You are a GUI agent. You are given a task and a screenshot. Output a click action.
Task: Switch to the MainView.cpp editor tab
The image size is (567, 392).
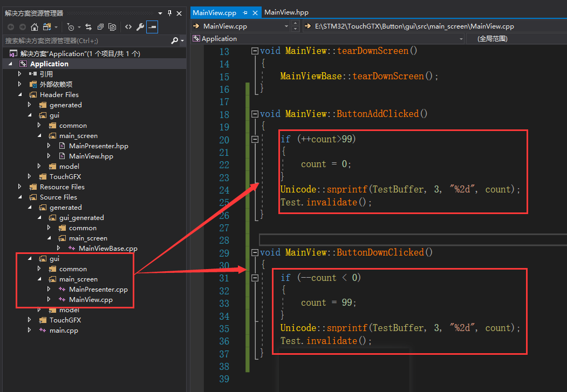point(214,12)
